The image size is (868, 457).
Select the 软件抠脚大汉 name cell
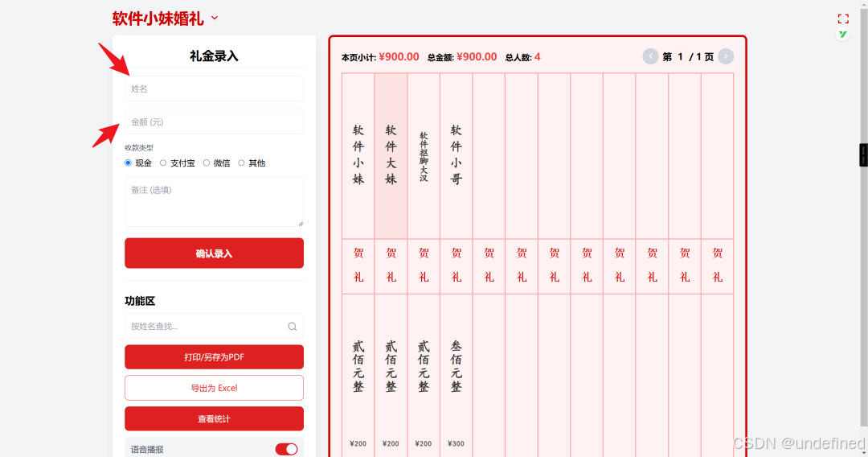coord(424,156)
